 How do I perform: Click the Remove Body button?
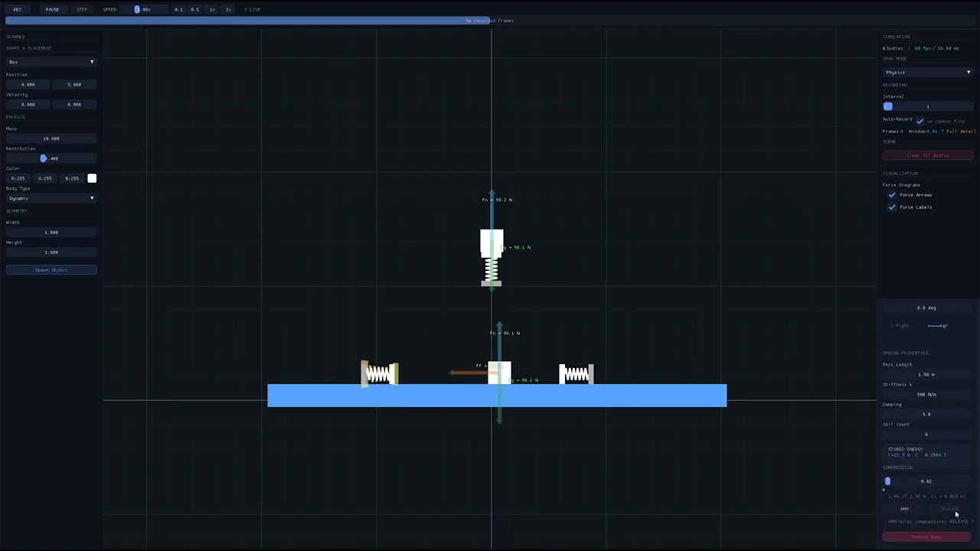tap(926, 536)
